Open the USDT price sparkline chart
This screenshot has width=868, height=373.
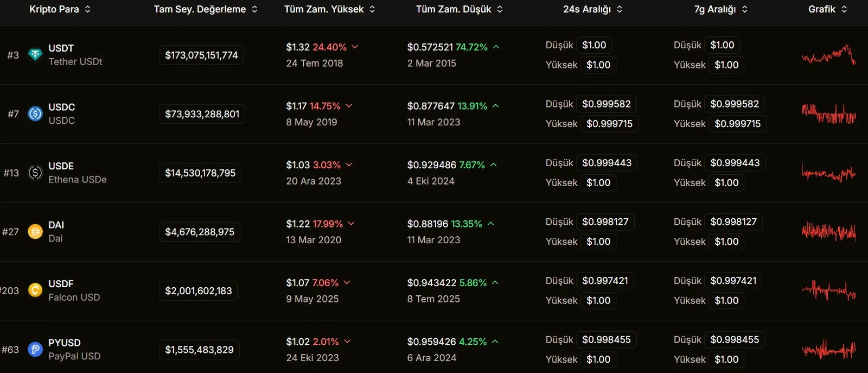click(828, 55)
